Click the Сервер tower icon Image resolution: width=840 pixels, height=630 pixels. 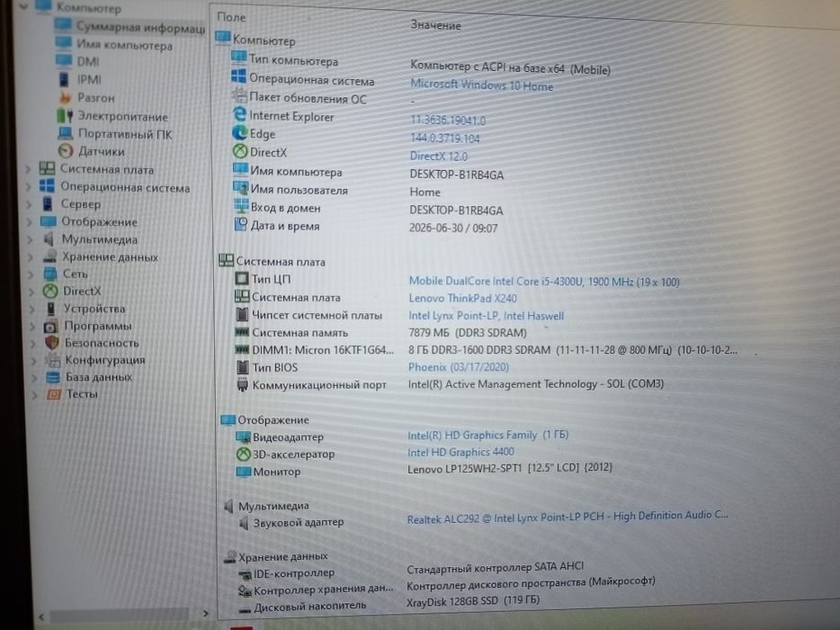pos(49,203)
